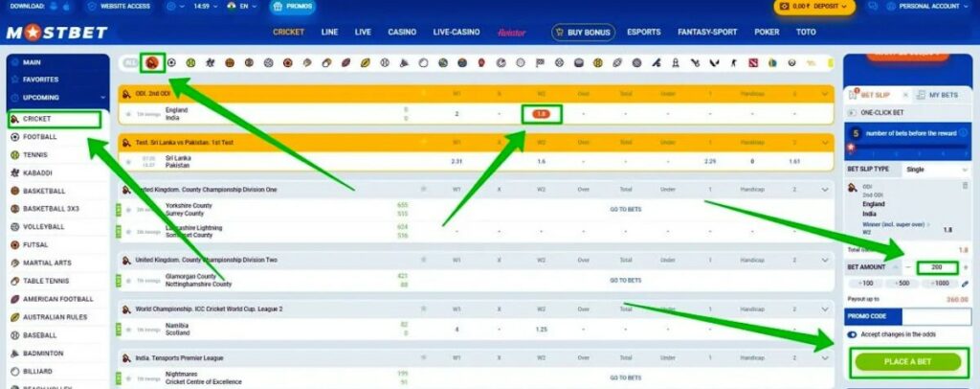Collapse the Sri Lanka vs Pakistan Test section

coord(824,143)
